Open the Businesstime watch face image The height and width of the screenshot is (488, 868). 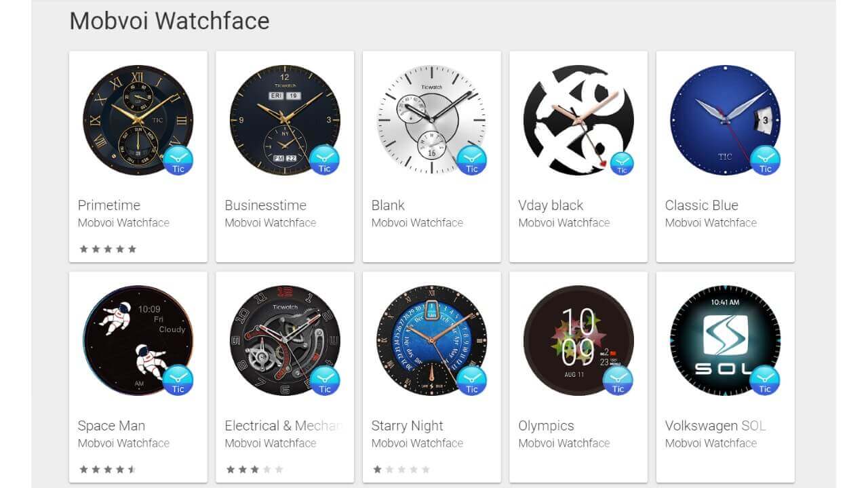pos(285,120)
